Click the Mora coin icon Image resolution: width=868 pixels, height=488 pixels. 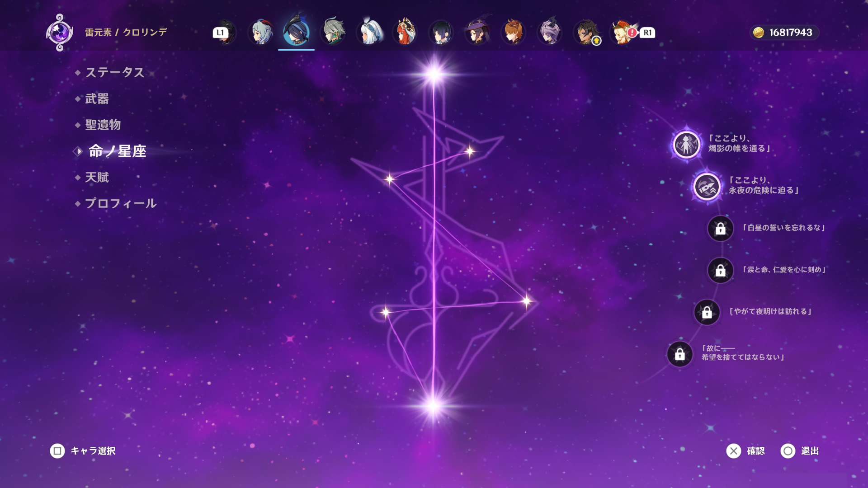pyautogui.click(x=759, y=33)
